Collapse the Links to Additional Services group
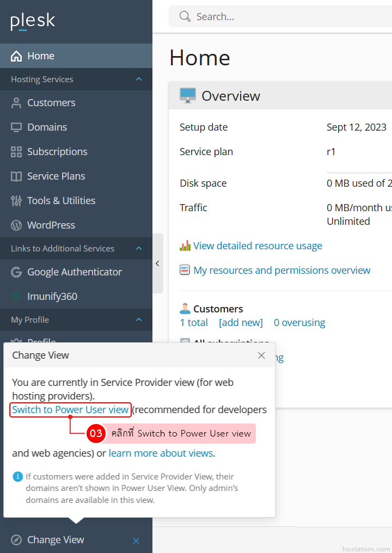This screenshot has width=392, height=553. (139, 249)
